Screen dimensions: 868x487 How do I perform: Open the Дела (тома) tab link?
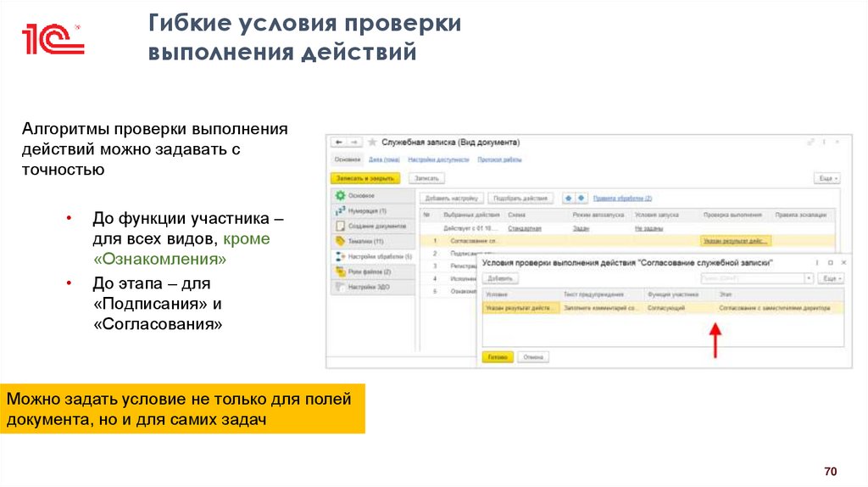coord(384,160)
